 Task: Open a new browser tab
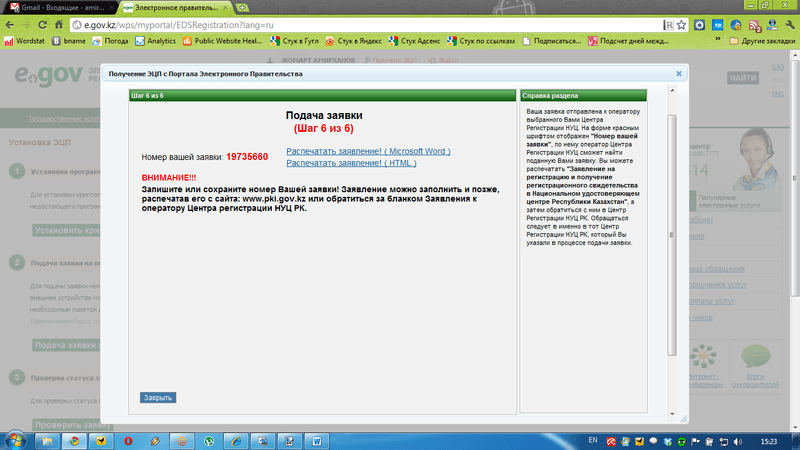(x=242, y=8)
